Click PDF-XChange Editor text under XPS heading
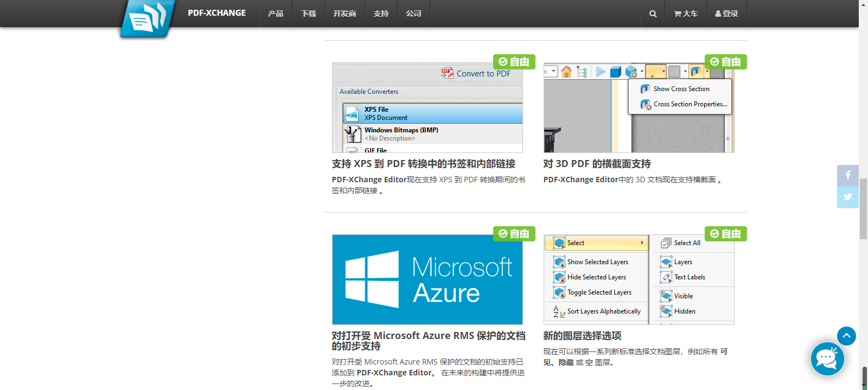This screenshot has height=390, width=868. pos(369,180)
